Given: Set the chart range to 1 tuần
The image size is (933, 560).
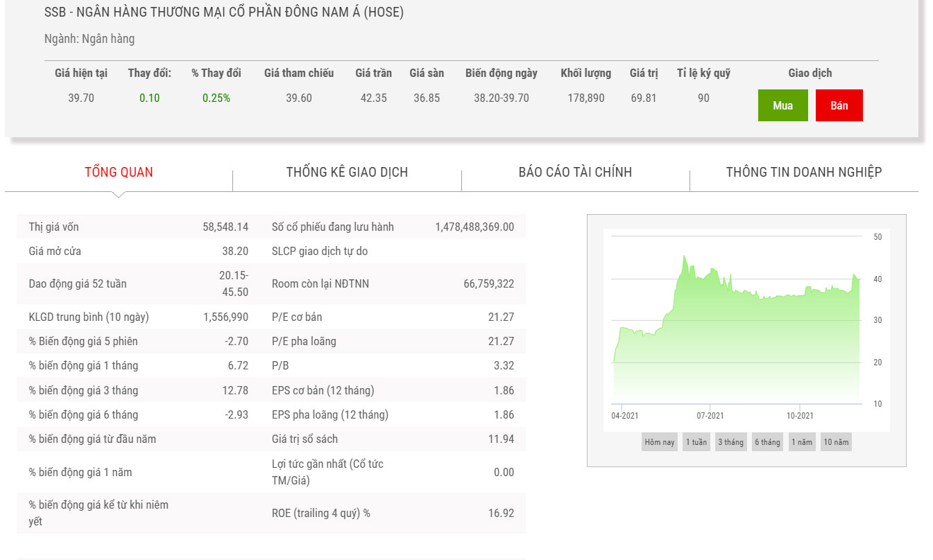Looking at the screenshot, I should [x=696, y=442].
